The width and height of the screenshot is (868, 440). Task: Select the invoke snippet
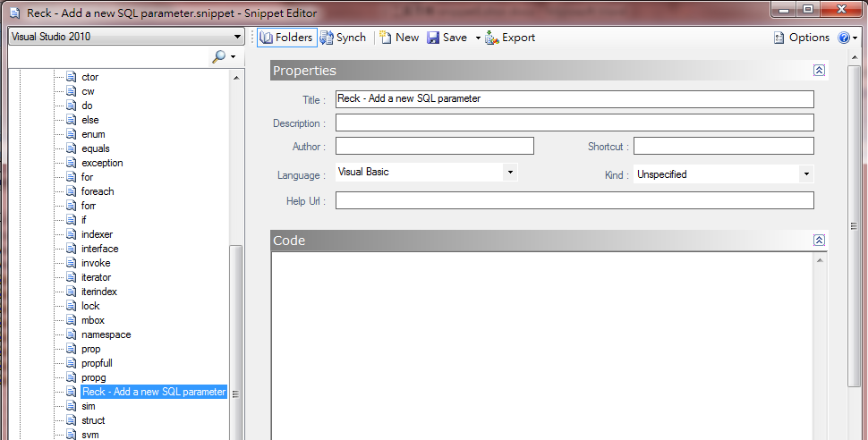click(x=96, y=264)
